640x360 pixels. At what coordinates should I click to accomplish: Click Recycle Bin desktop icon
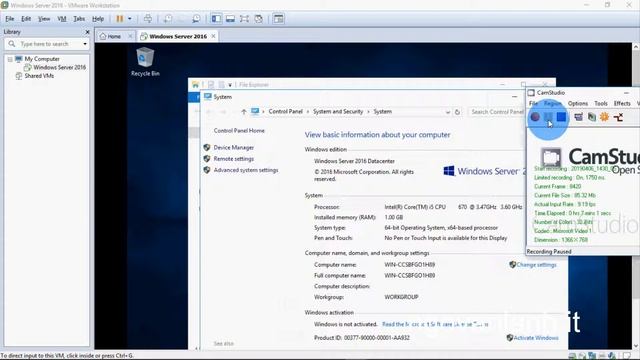coord(145,62)
